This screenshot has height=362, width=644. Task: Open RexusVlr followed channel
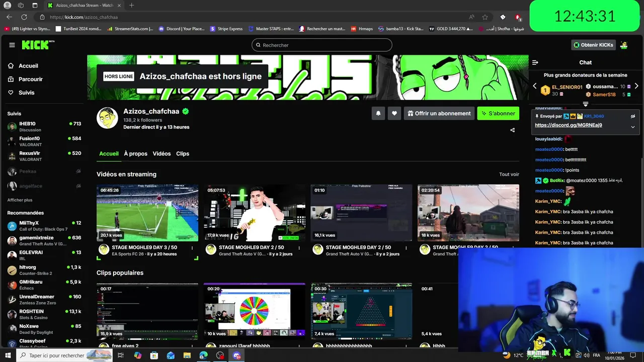pyautogui.click(x=44, y=155)
